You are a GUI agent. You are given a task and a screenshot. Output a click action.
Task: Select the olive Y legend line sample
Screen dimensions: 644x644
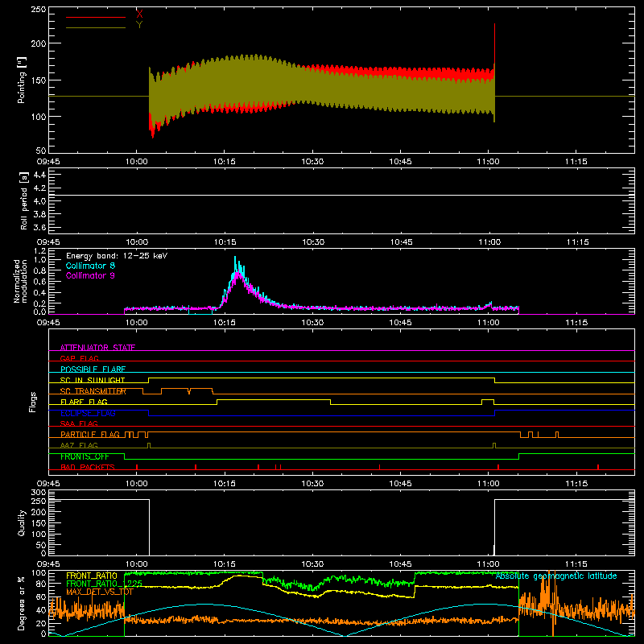coord(96,27)
